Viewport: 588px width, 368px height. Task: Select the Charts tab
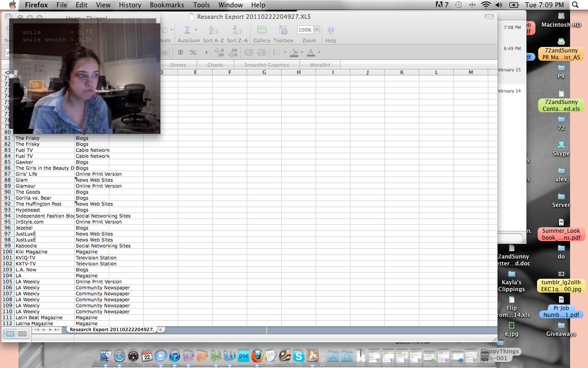click(x=215, y=65)
